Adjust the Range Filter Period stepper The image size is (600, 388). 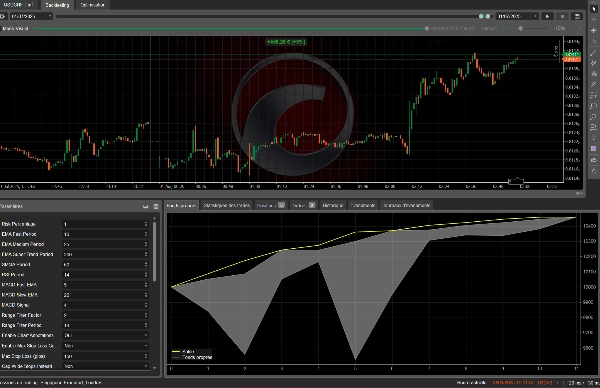click(146, 325)
